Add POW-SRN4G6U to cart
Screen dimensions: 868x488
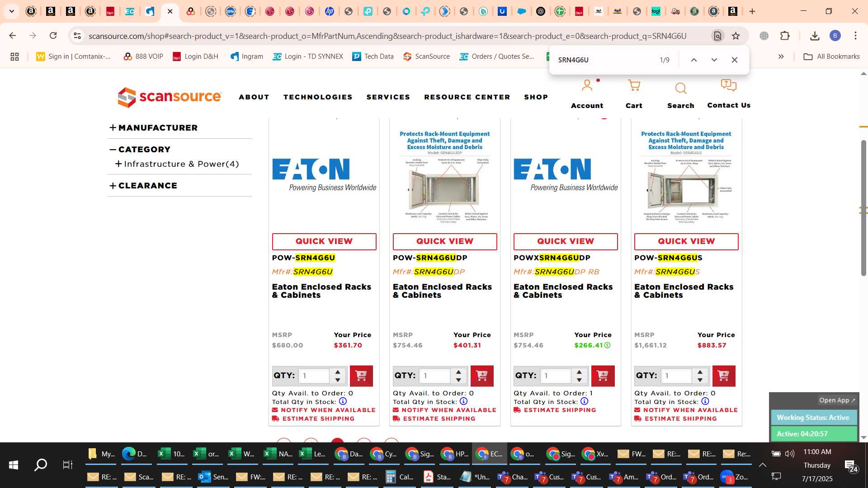(361, 375)
